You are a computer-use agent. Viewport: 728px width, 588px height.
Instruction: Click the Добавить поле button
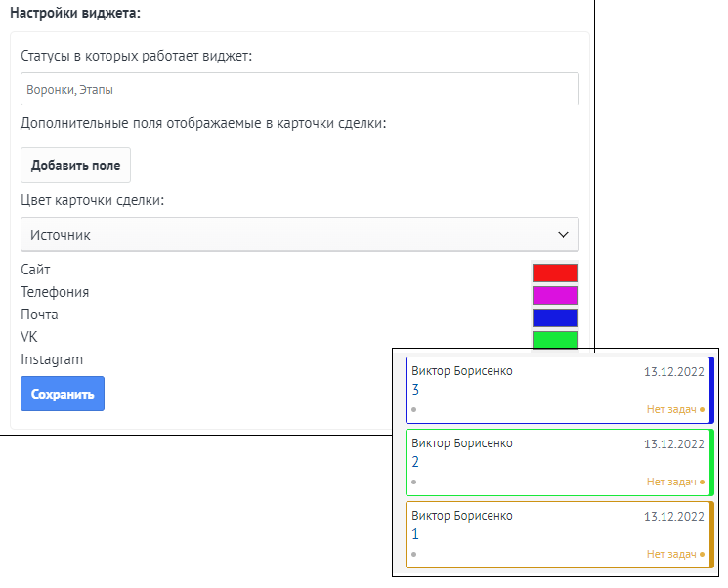[75, 165]
